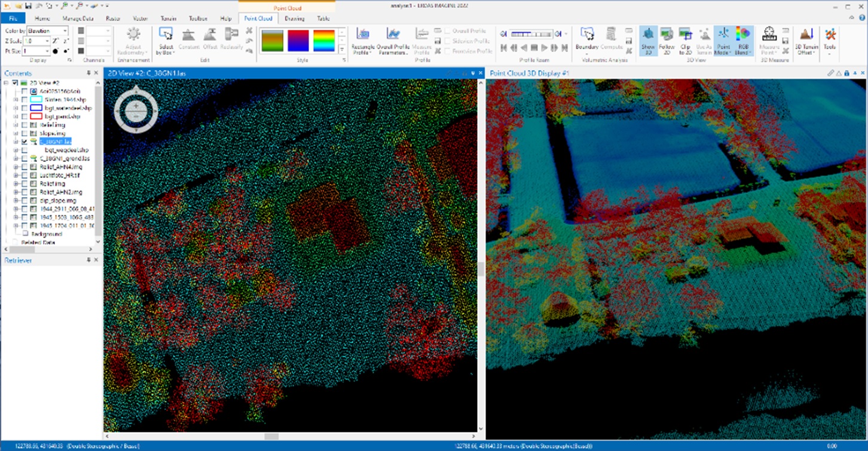The image size is (868, 451).
Task: Expand the dip_slope.img tree node
Action: (16, 201)
